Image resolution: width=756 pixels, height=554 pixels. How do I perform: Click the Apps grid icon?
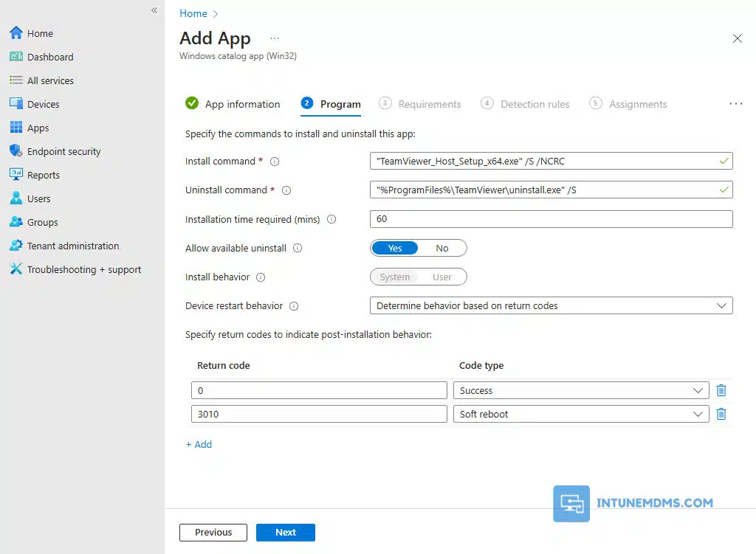[x=16, y=127]
